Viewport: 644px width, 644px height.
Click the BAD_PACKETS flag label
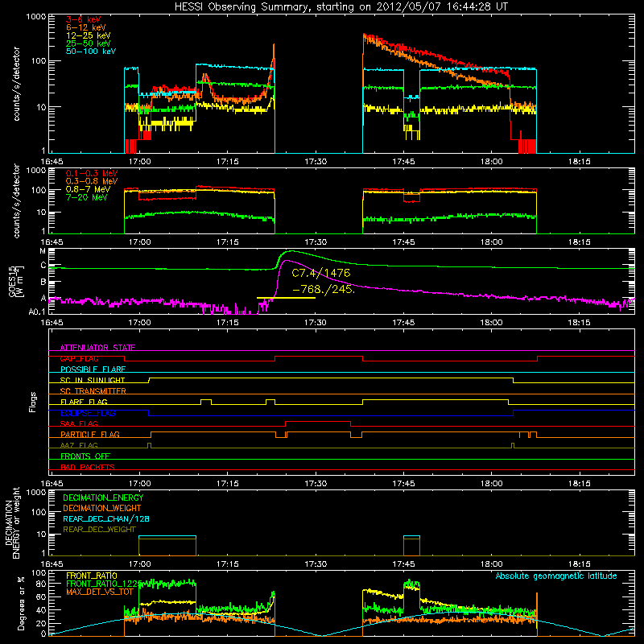point(88,467)
